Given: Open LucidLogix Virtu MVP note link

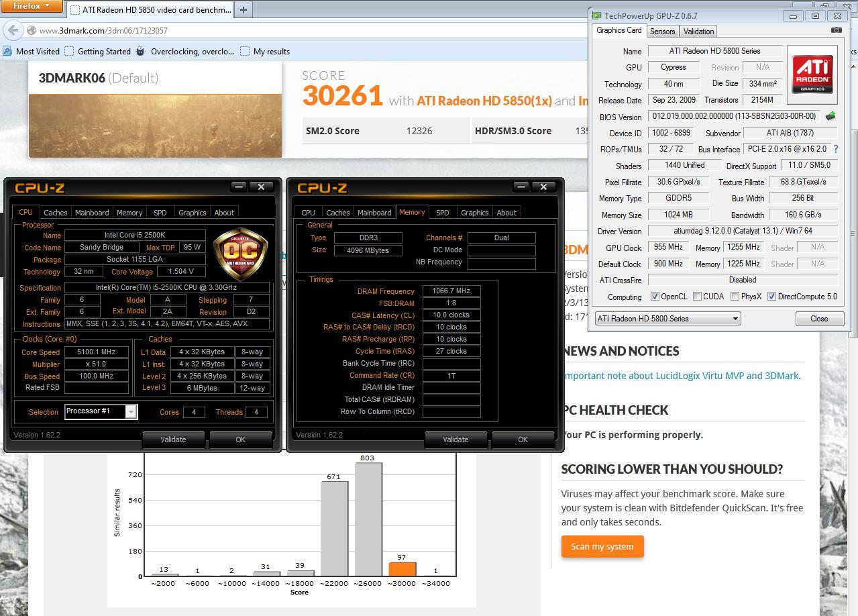Looking at the screenshot, I should point(681,376).
